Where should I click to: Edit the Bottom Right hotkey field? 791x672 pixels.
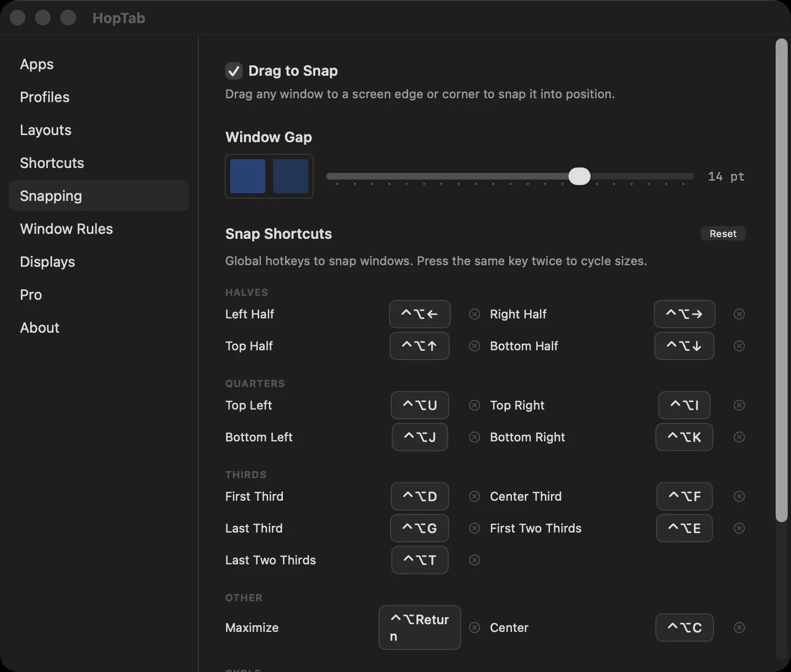pyautogui.click(x=684, y=437)
